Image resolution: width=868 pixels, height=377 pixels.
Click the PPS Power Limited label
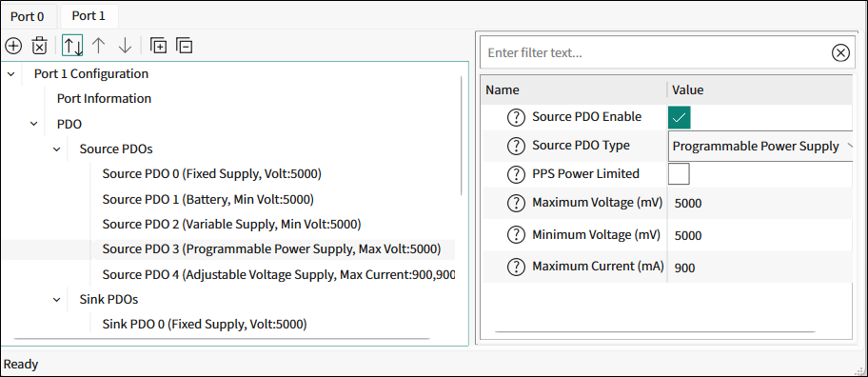click(x=585, y=174)
